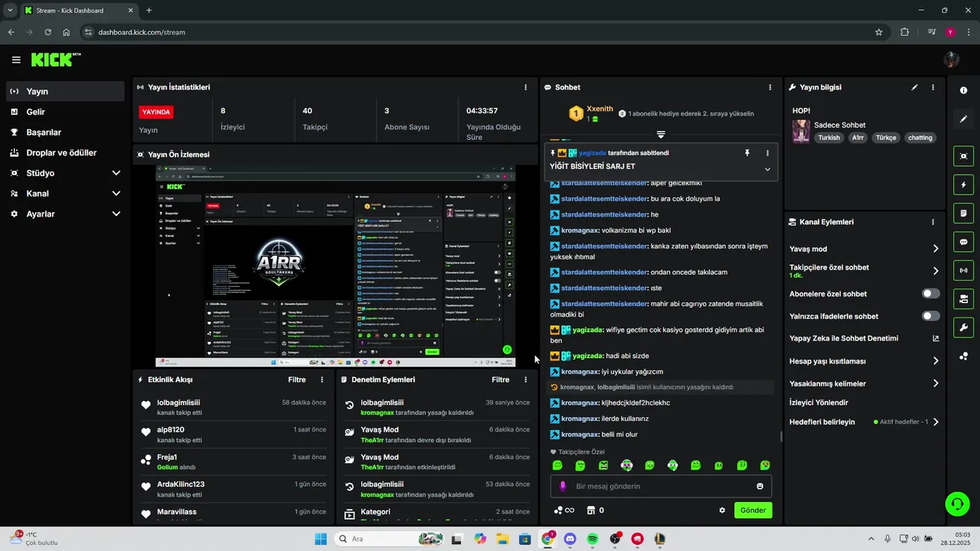Viewport: 980px width, 551px height.
Task: Expand Hedefleri belirleyin active goals arrow
Action: [936, 422]
